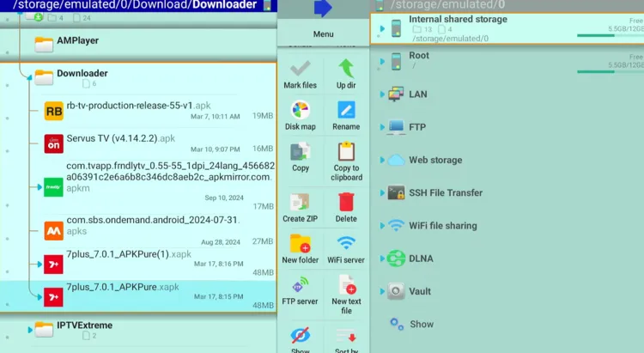
Task: Click the orange SBS ondemand icon
Action: (54, 230)
